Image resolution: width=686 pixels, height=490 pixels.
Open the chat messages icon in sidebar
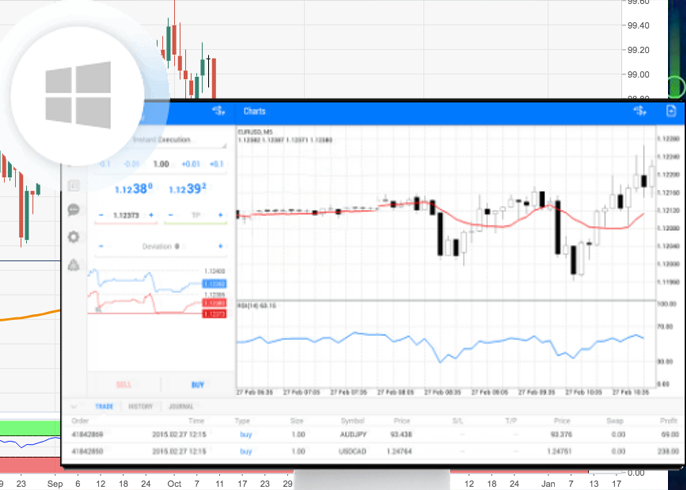click(74, 211)
